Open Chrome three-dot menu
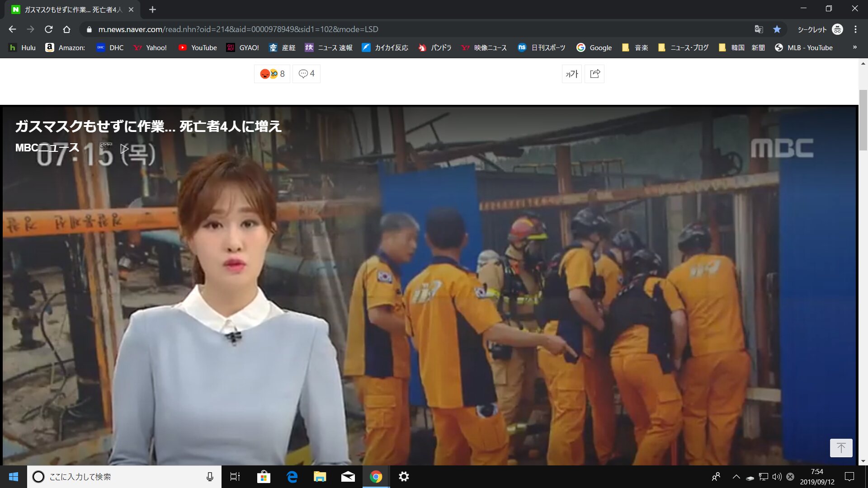 [855, 29]
